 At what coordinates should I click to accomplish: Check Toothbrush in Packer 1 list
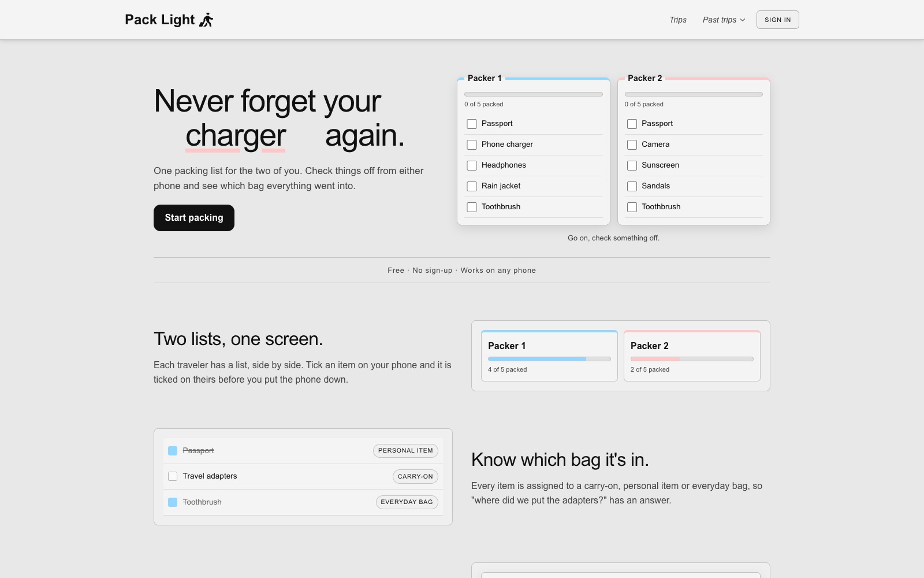pos(472,207)
